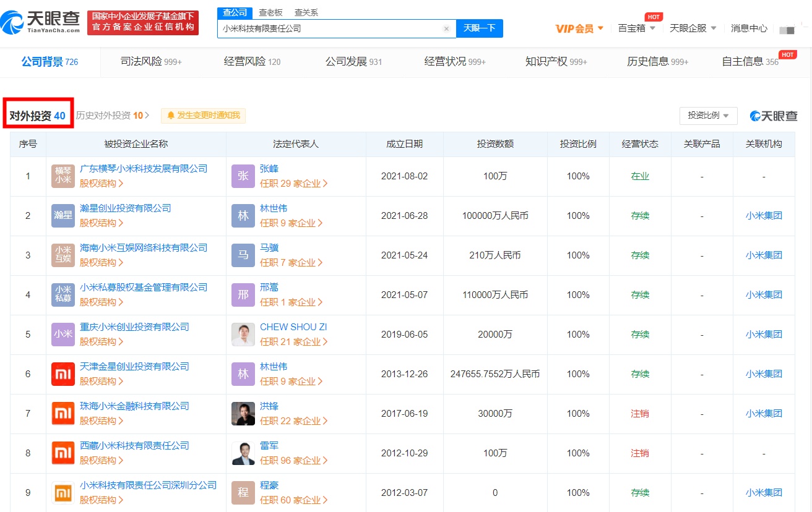Open 珠海小米金融科技有限公司 link
812x512 pixels.
tap(134, 406)
